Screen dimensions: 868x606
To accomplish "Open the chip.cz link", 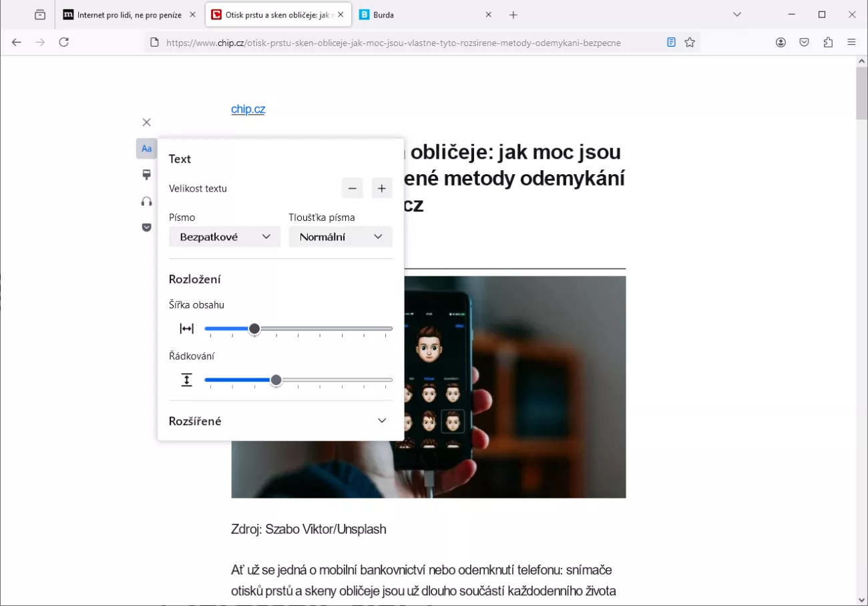I will (x=248, y=109).
